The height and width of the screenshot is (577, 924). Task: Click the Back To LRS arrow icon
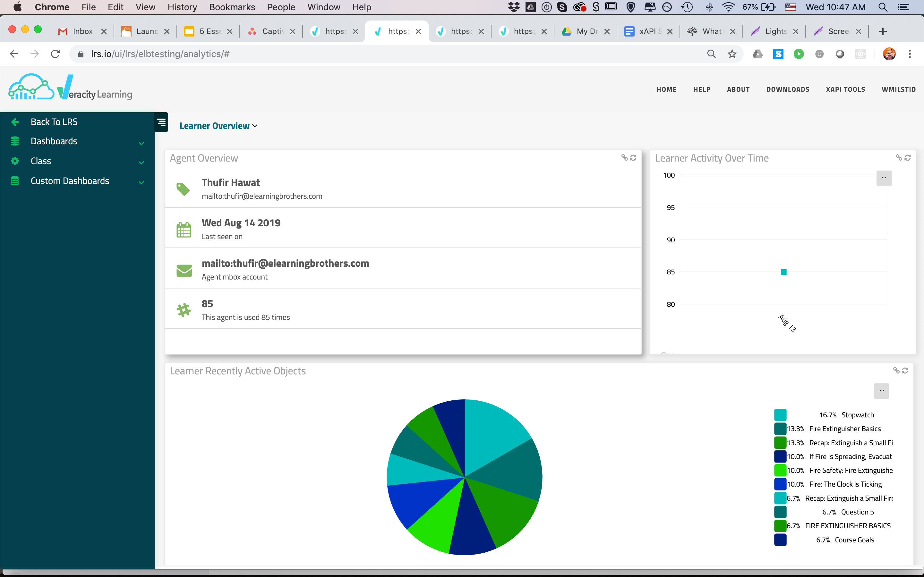15,122
